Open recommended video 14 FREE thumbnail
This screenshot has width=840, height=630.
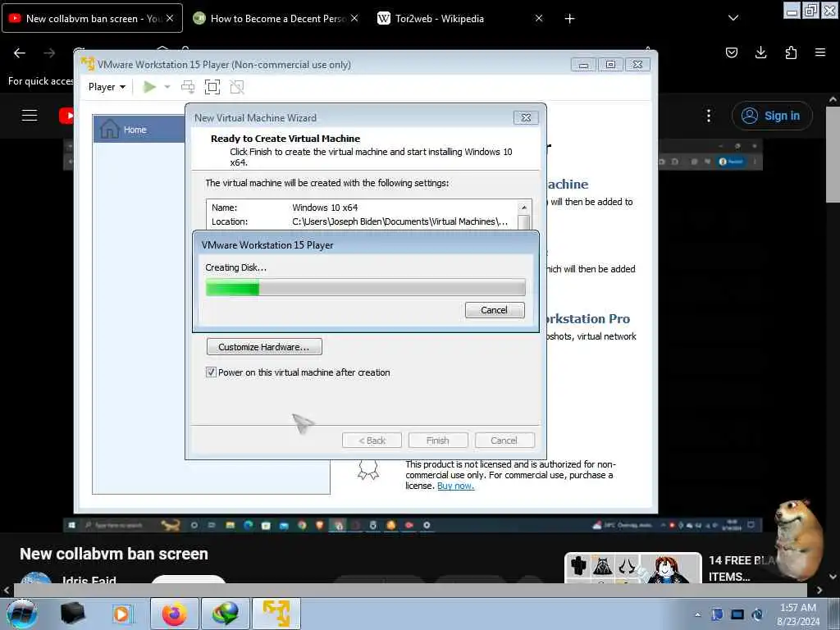(x=633, y=568)
